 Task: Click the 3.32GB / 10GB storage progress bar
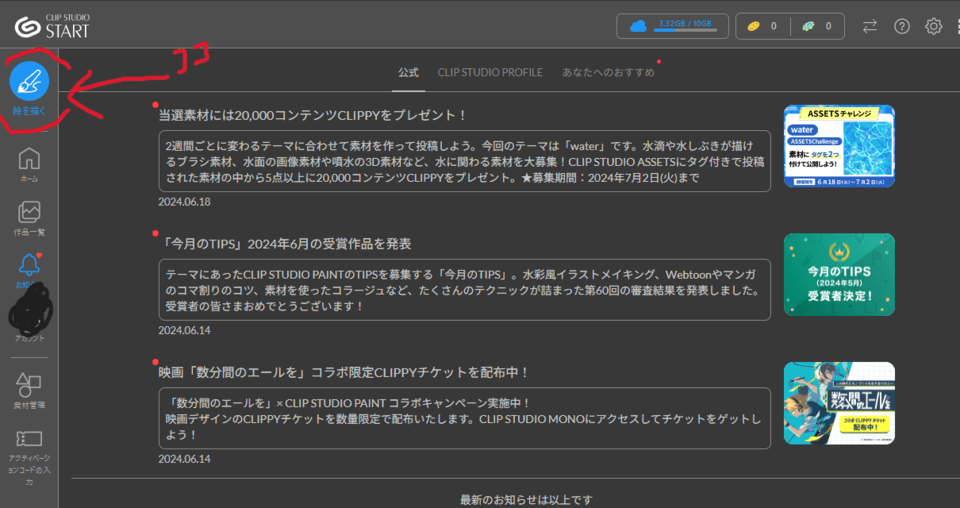[x=685, y=30]
